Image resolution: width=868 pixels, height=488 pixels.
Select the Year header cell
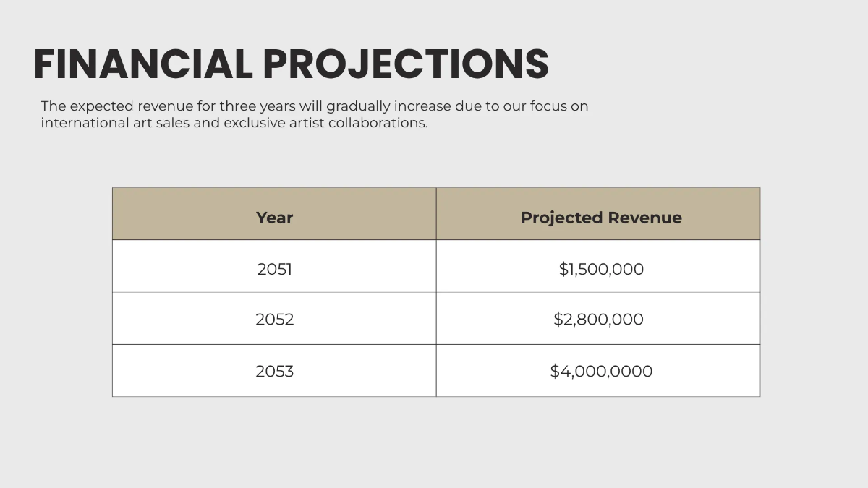(274, 218)
